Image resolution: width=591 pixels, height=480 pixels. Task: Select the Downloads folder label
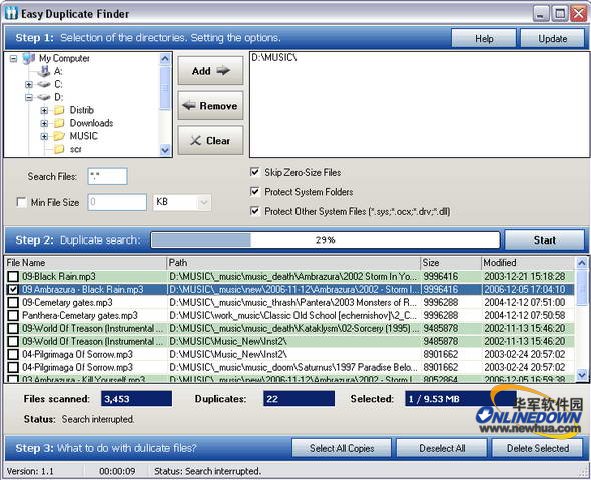[91, 123]
